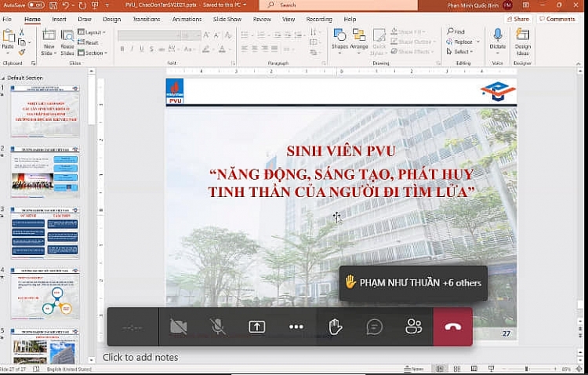Click the Save disk icon
This screenshot has height=375, width=588.
pos(53,5)
